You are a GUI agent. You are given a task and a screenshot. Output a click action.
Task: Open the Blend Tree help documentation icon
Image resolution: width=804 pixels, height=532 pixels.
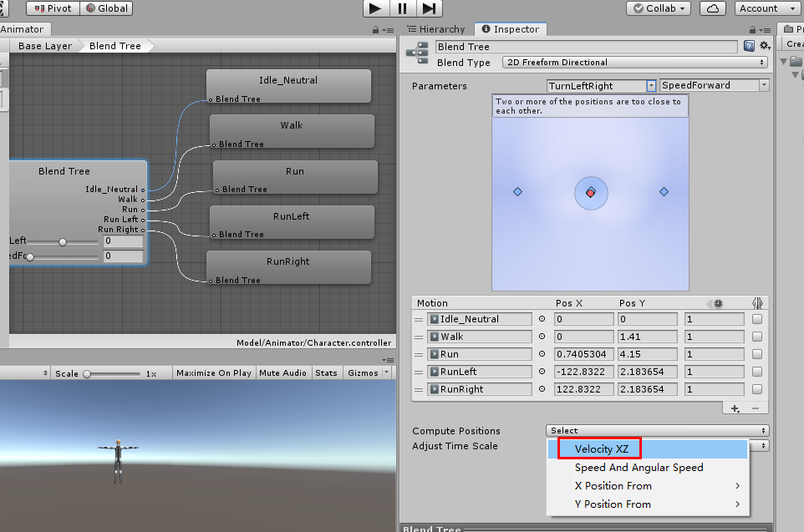(749, 46)
